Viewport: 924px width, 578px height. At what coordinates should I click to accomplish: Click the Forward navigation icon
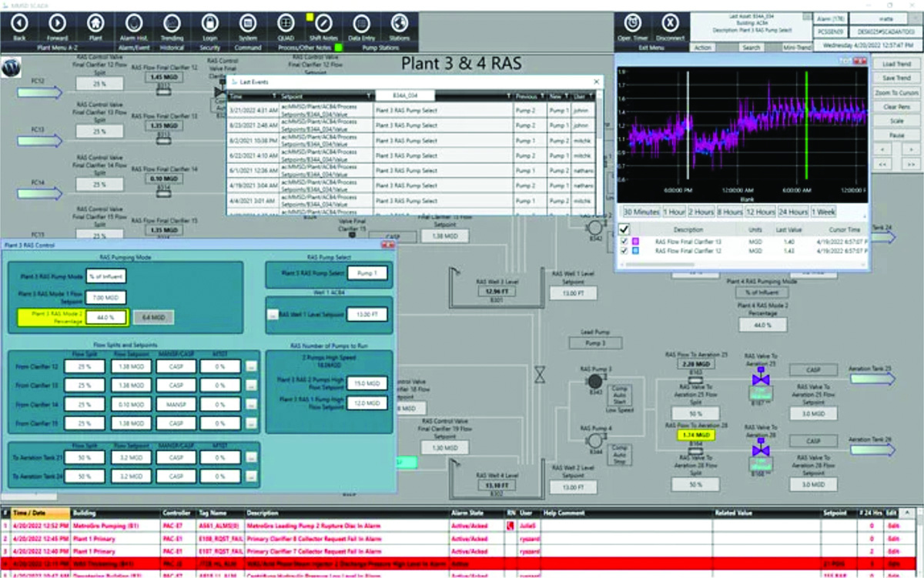click(57, 23)
